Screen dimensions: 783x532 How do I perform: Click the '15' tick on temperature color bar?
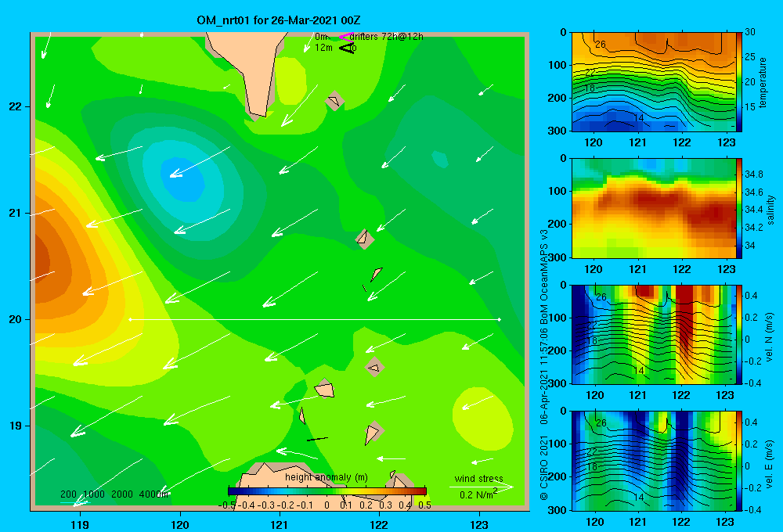[750, 107]
